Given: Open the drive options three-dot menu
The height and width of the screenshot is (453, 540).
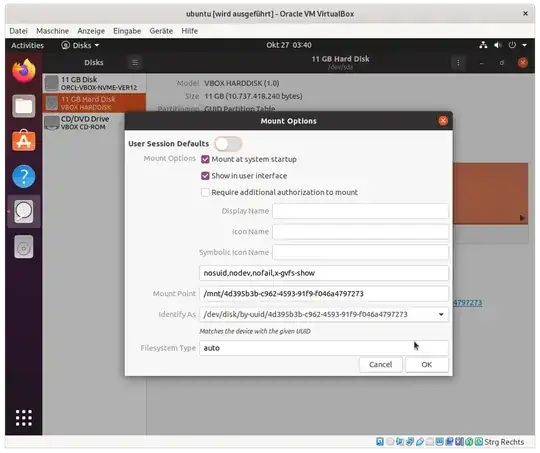Looking at the screenshot, I should [x=458, y=63].
